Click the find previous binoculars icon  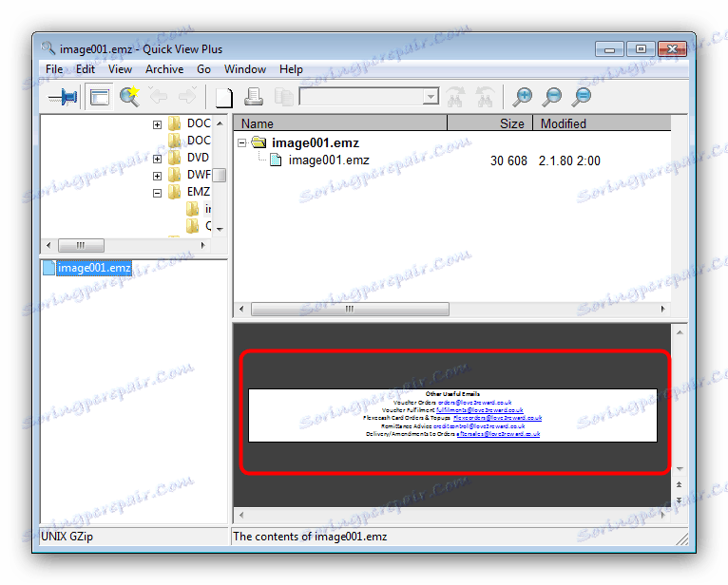tap(486, 97)
